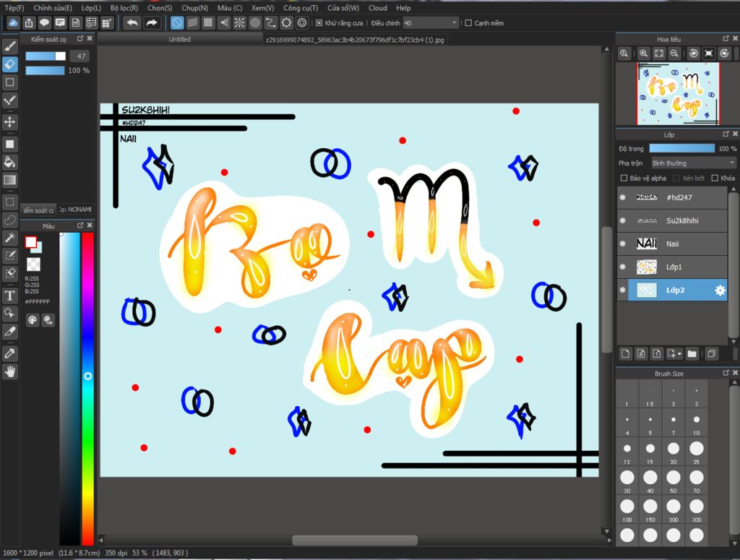Click the Undo arrow
740x560 pixels.
click(133, 22)
